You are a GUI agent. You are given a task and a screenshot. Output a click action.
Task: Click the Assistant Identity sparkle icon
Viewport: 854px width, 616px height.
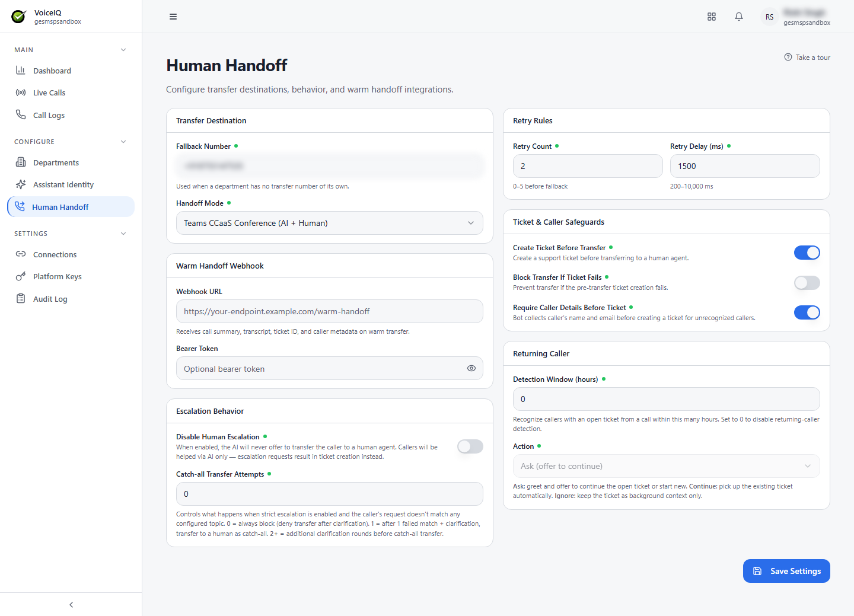[21, 184]
